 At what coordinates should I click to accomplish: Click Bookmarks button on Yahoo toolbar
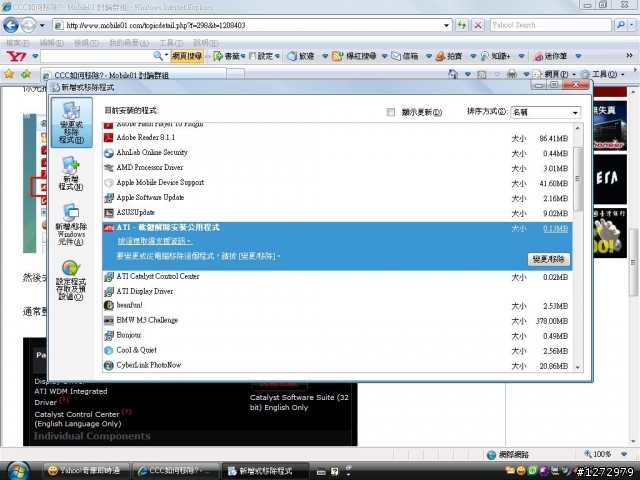[229, 56]
